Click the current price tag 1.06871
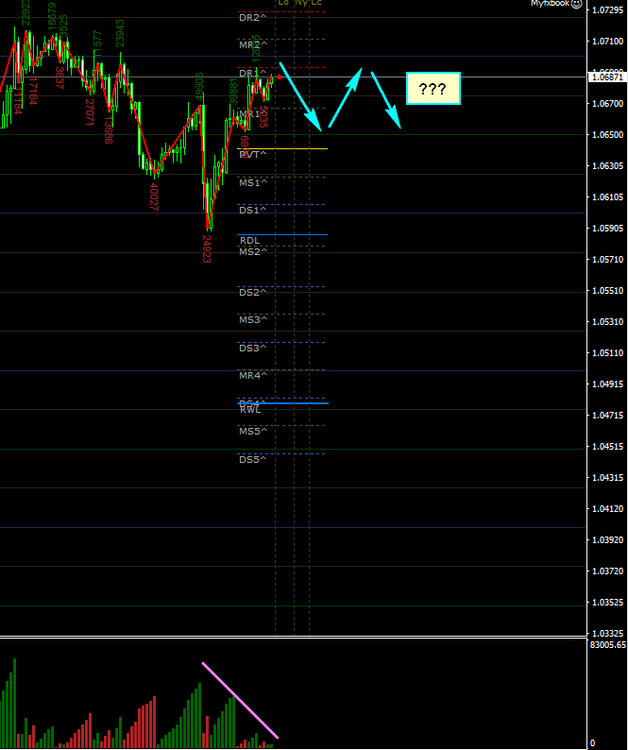The height and width of the screenshot is (750, 628). click(x=607, y=77)
